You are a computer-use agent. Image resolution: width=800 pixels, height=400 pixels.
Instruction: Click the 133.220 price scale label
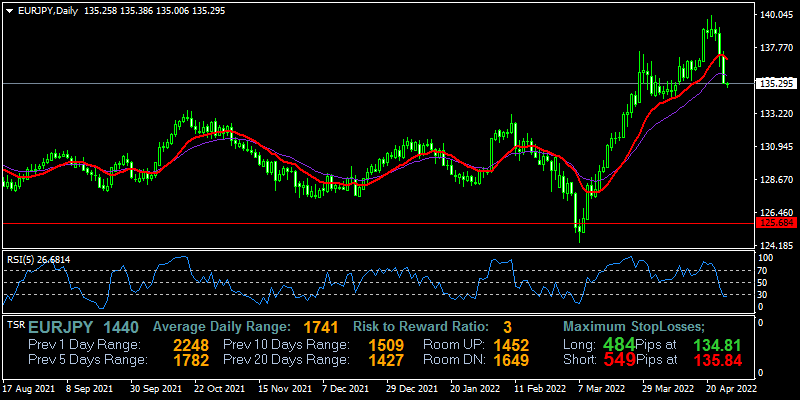(776, 114)
